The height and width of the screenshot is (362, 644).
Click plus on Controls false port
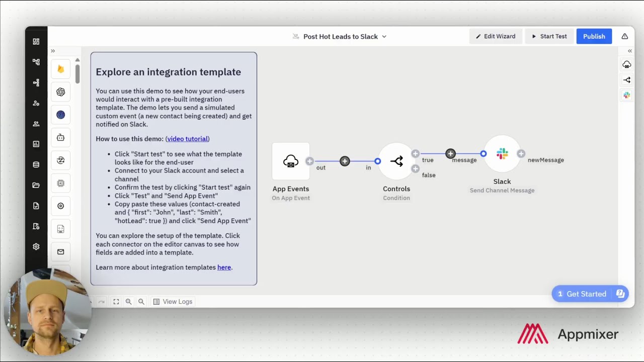[x=415, y=169]
